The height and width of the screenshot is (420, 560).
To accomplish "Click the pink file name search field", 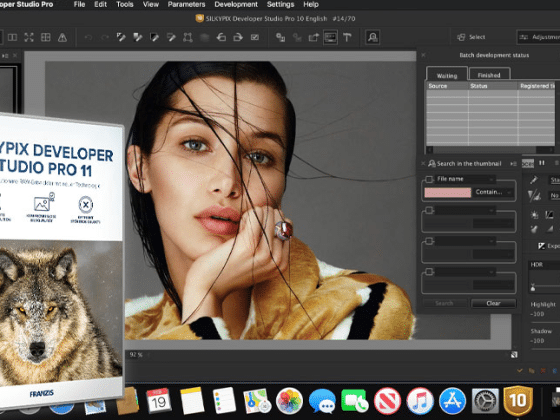I will [x=448, y=192].
